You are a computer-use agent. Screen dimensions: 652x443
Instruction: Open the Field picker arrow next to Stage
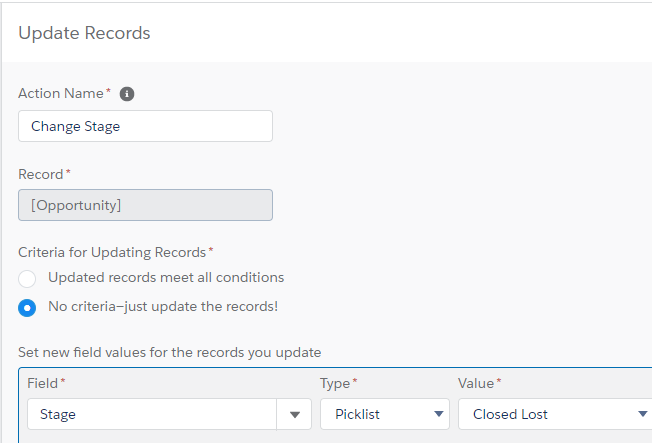[294, 414]
